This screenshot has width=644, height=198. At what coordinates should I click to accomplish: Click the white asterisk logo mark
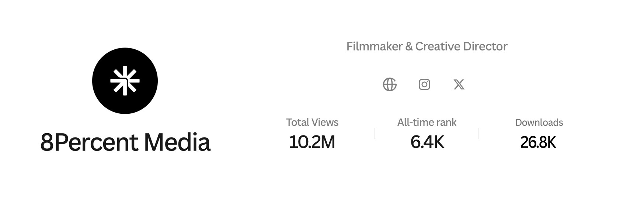(125, 81)
